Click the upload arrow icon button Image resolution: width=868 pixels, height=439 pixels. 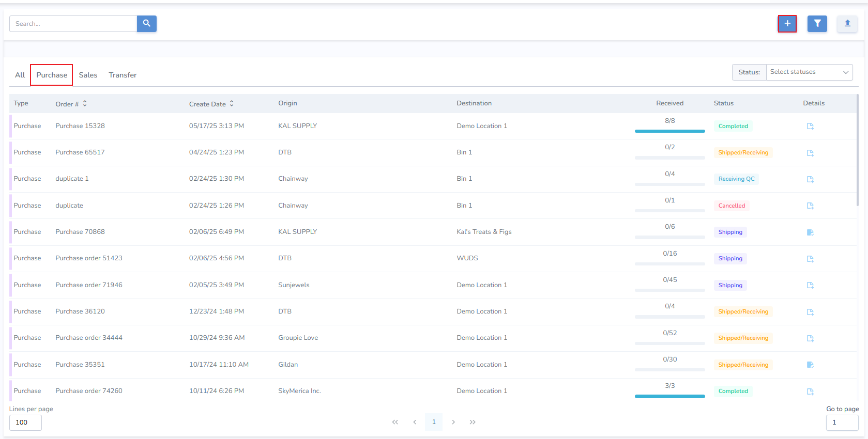click(x=847, y=24)
